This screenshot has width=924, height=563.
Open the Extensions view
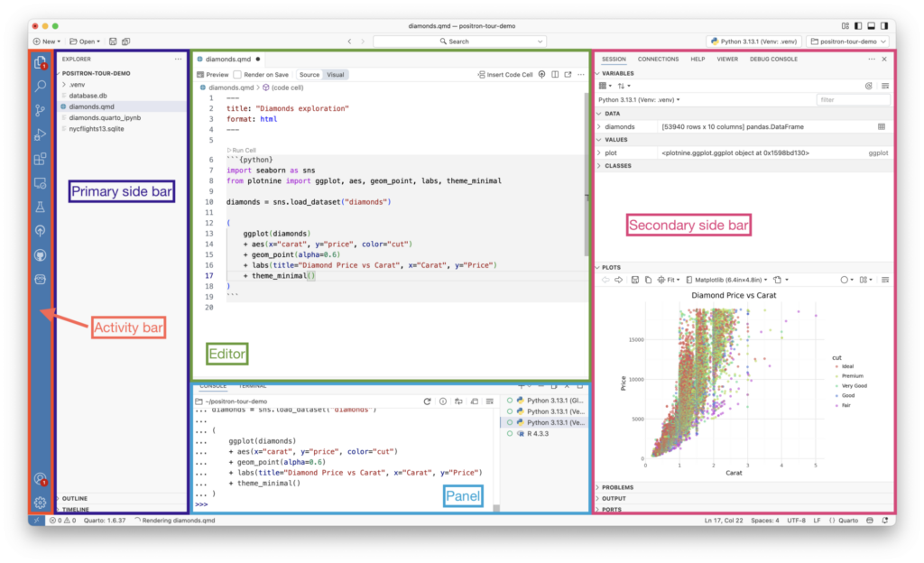tap(42, 158)
